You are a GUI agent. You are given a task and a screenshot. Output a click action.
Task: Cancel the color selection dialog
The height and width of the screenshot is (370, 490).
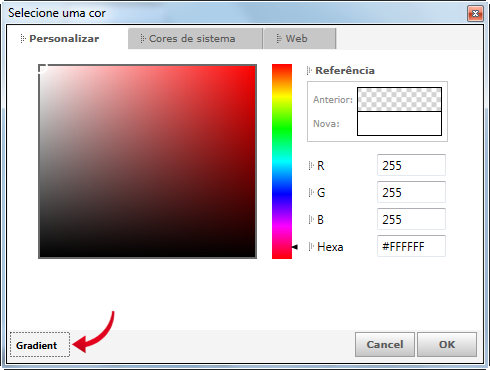coord(385,344)
